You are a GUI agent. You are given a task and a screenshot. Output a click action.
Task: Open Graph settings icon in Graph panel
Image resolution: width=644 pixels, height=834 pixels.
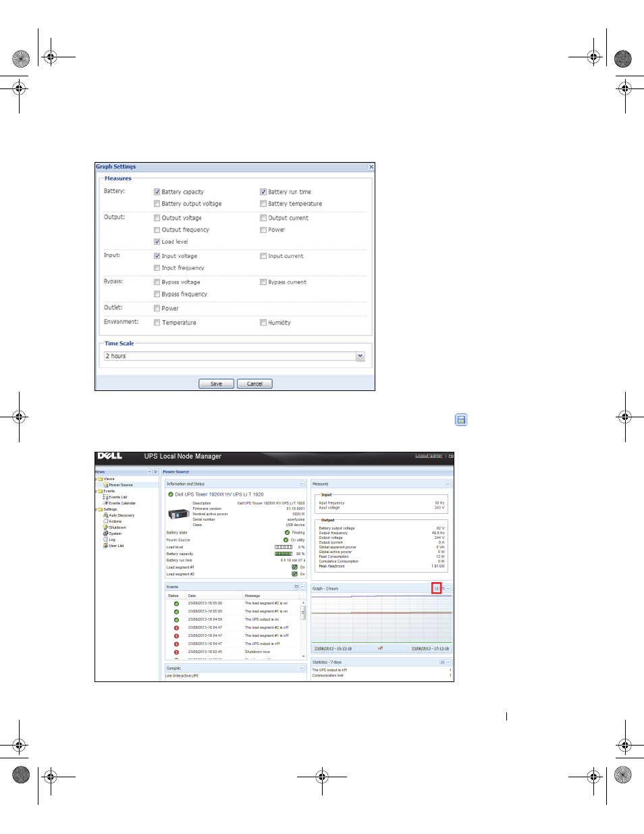tap(437, 589)
